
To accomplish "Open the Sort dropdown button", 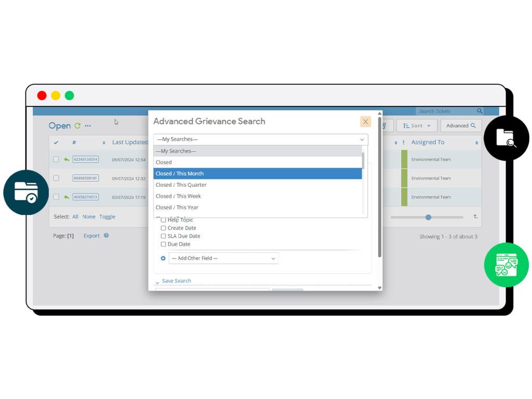I will pyautogui.click(x=417, y=126).
